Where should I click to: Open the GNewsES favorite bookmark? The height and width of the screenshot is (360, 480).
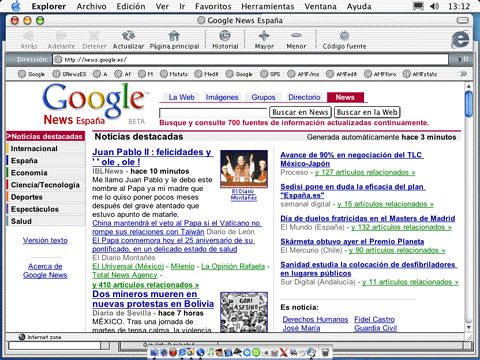point(69,74)
